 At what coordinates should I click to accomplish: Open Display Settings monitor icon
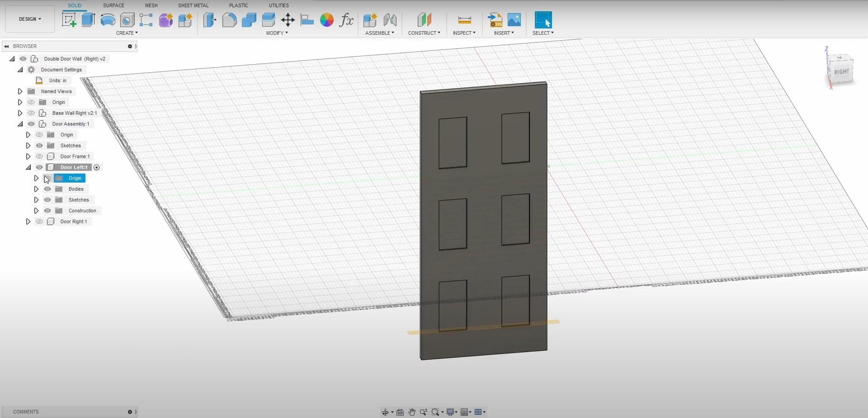click(x=450, y=412)
